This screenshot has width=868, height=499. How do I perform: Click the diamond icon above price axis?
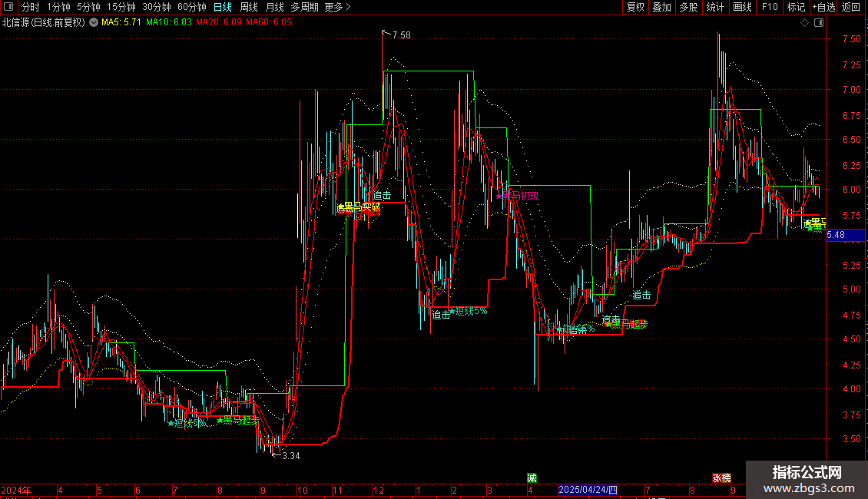(805, 23)
